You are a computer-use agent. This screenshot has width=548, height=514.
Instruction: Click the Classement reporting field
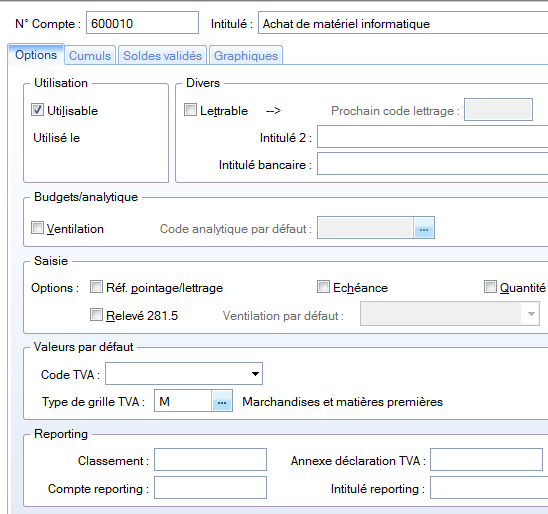[x=210, y=460]
